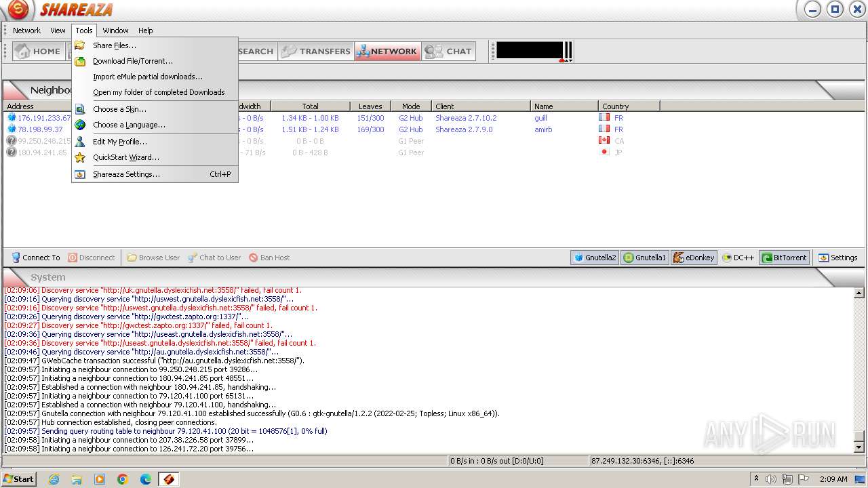Switch to the CHAT view
868x488 pixels.
pos(449,52)
